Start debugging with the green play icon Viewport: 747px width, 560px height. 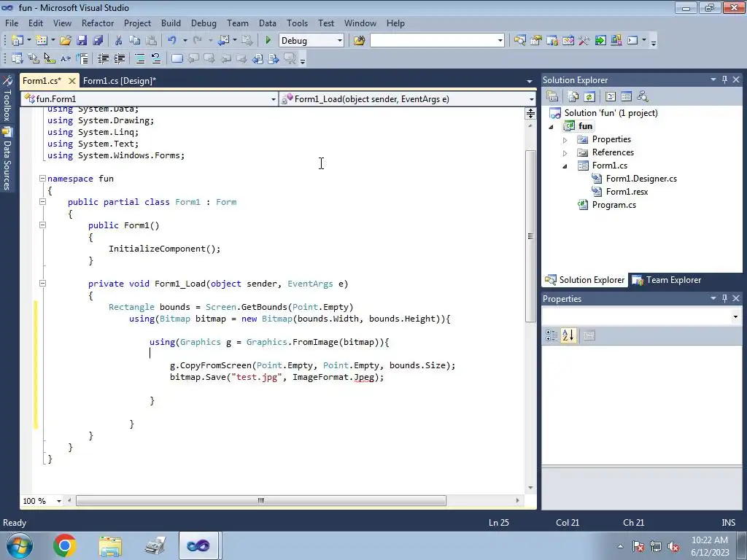(x=268, y=41)
